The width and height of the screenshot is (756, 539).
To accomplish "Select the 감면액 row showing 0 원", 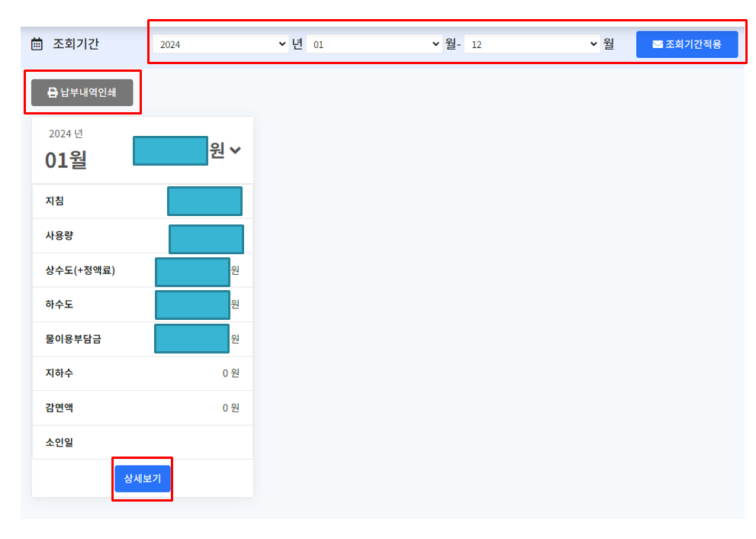I will point(142,407).
